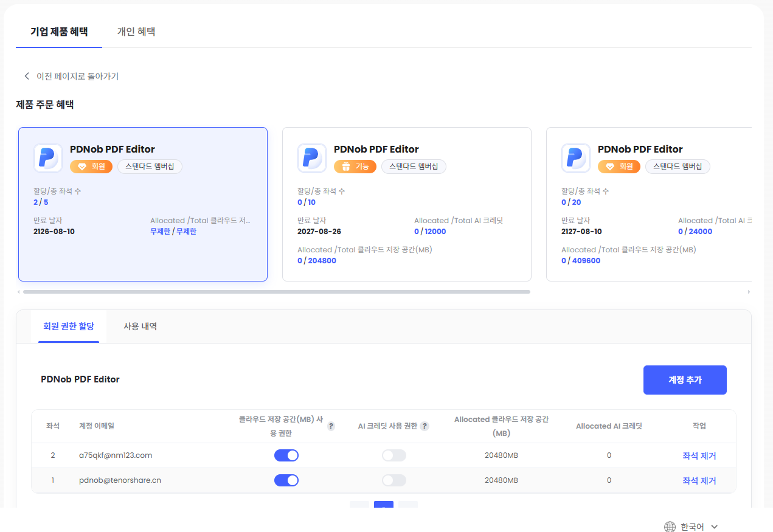Expand the 한국어 language dropdown chevron
Screen dimensions: 773x532
(715, 527)
